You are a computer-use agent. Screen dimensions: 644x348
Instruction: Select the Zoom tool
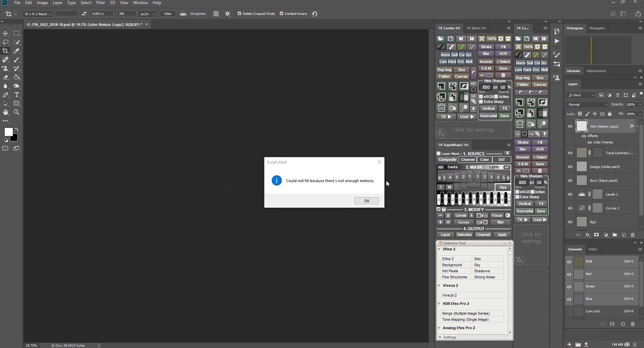16,112
